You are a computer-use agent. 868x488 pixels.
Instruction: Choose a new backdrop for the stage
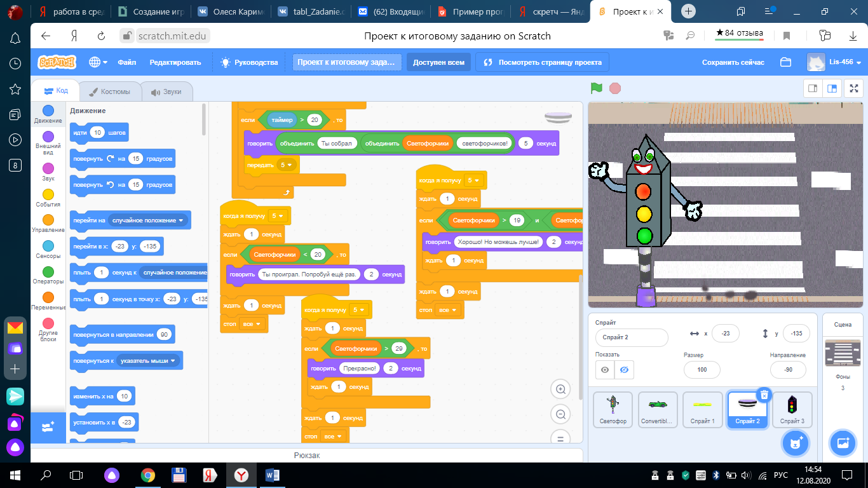(x=843, y=443)
